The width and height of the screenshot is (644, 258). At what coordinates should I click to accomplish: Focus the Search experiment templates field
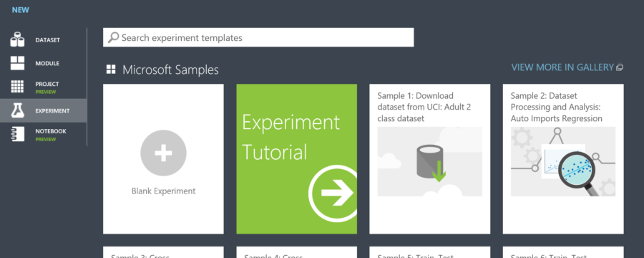(258, 37)
